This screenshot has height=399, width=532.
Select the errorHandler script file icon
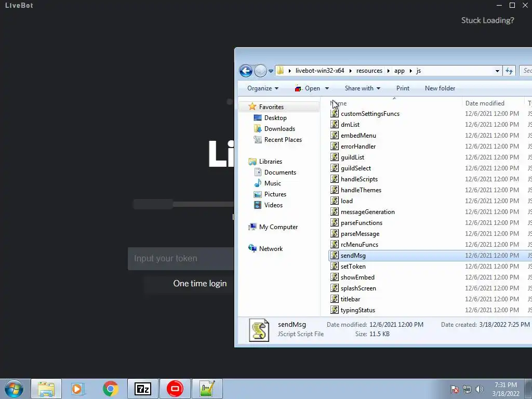pos(335,146)
